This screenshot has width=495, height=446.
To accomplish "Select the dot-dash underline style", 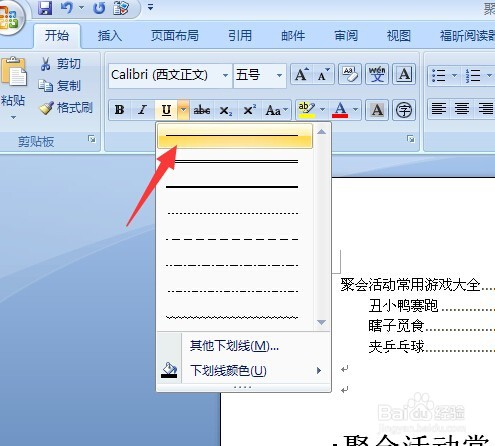I will (235, 265).
